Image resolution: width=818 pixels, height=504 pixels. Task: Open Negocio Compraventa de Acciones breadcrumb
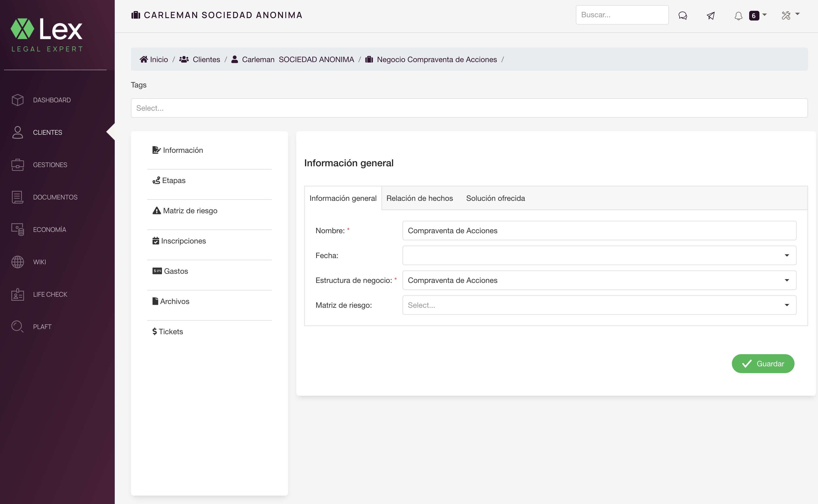(x=437, y=59)
